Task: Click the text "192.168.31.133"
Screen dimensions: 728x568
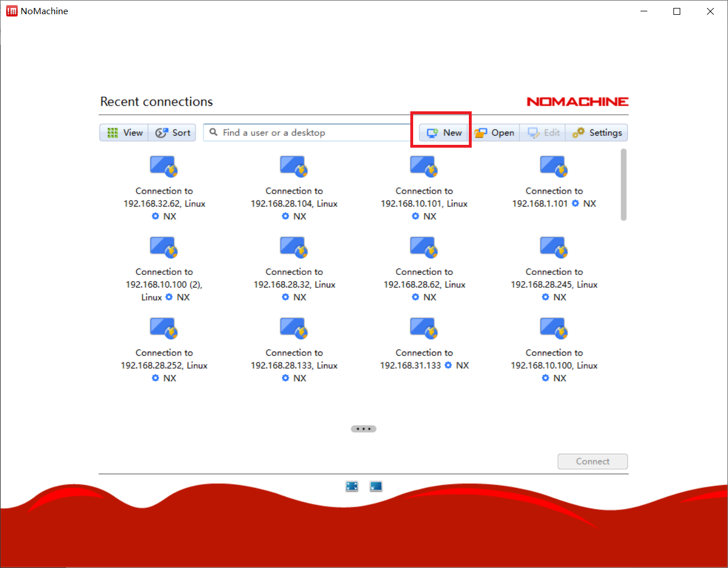Action: [410, 365]
